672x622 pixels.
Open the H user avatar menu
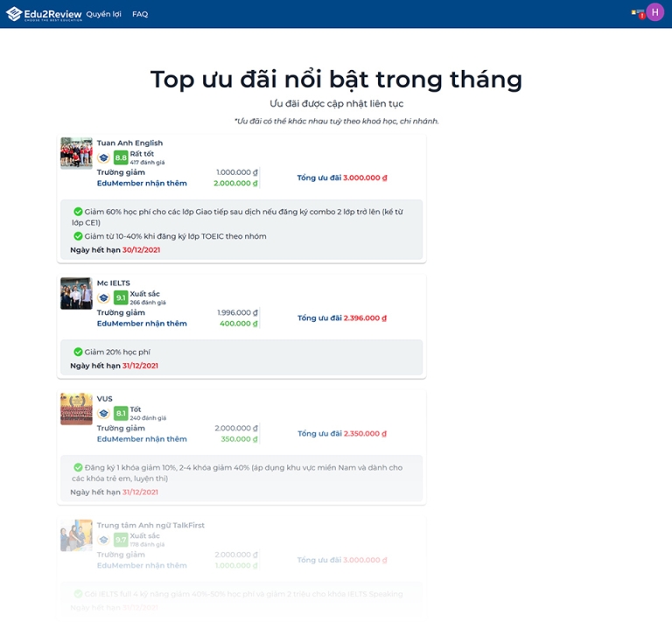(x=654, y=12)
